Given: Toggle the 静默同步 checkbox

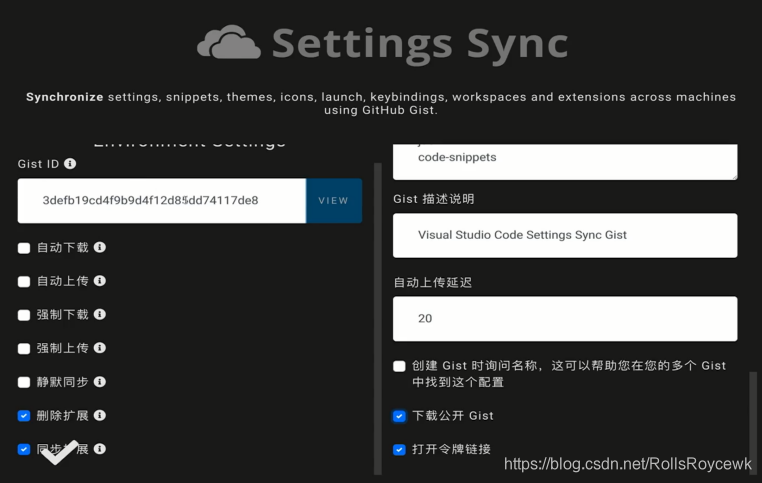Looking at the screenshot, I should pos(24,382).
